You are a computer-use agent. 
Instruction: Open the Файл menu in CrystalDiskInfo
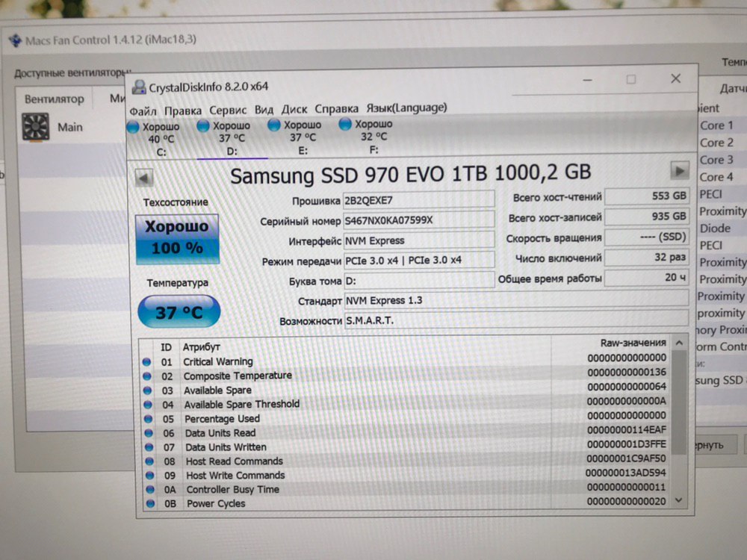point(143,111)
